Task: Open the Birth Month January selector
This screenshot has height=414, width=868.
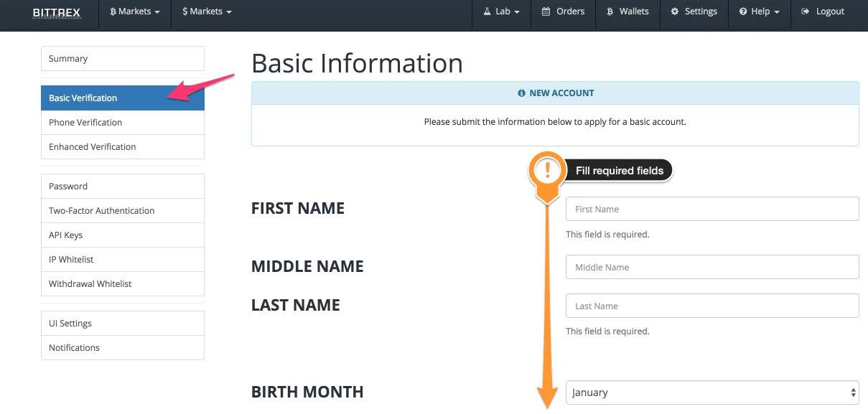Action: click(712, 392)
